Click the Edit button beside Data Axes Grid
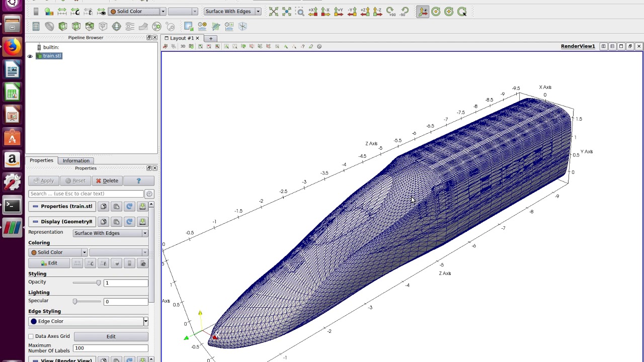 click(111, 336)
